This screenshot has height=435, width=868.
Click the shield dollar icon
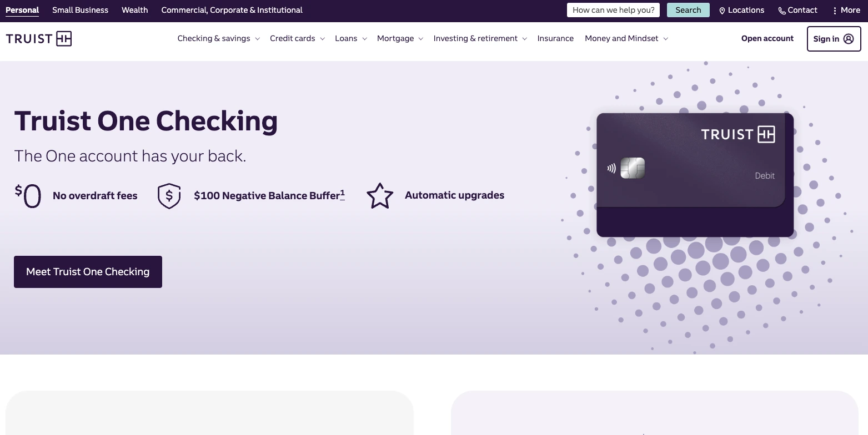(x=169, y=196)
